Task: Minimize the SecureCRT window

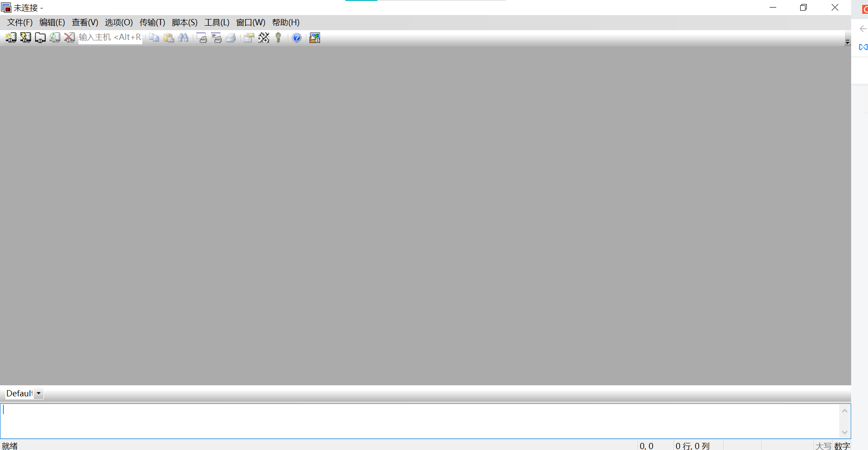Action: point(773,8)
